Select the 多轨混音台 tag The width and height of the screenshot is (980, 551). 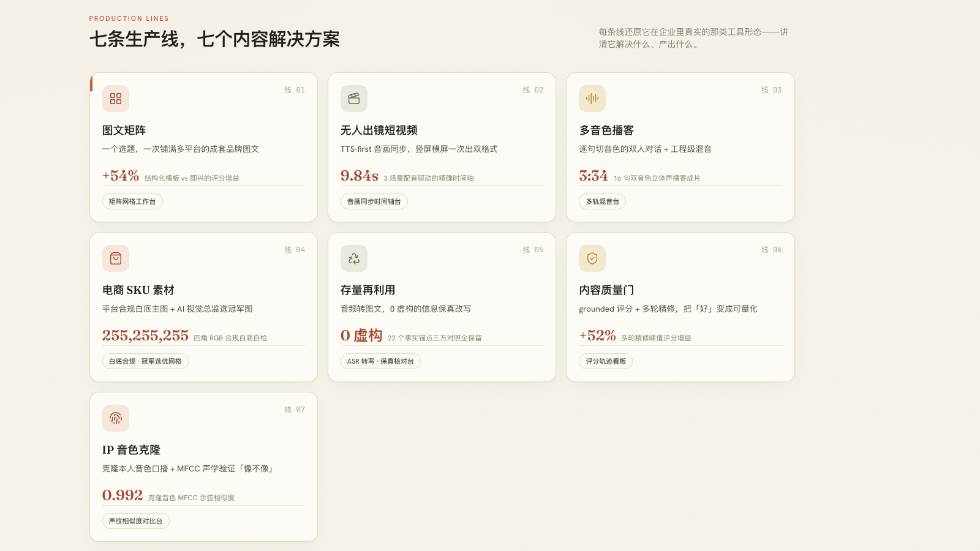(603, 201)
